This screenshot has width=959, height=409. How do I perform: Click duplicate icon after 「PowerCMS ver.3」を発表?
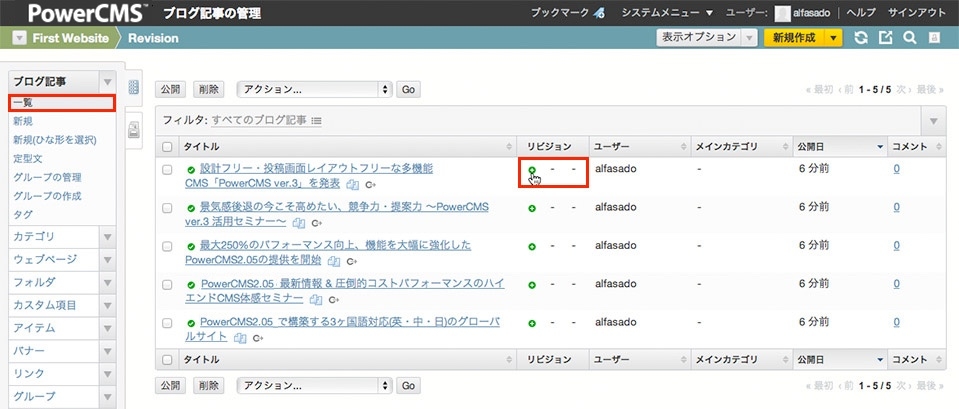pos(352,184)
